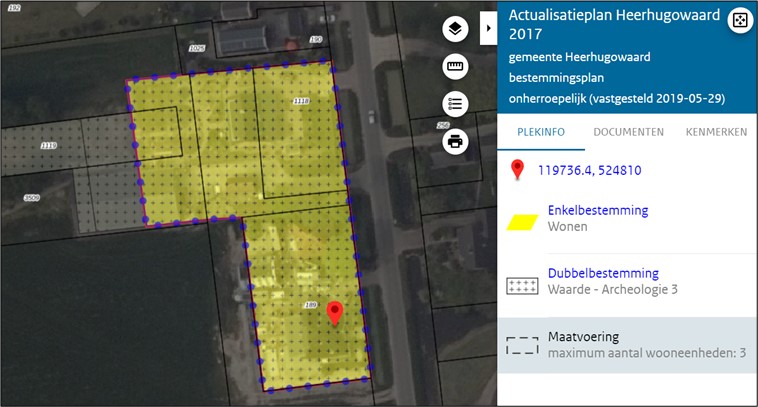Activate the ruler measure tool
Screen dimensions: 758x407
pos(456,67)
